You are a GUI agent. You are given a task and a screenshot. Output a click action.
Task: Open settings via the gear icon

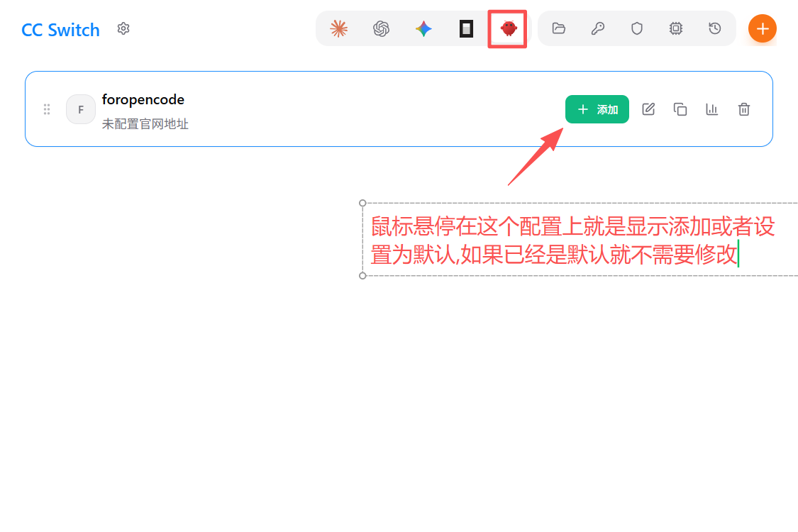[x=123, y=28]
